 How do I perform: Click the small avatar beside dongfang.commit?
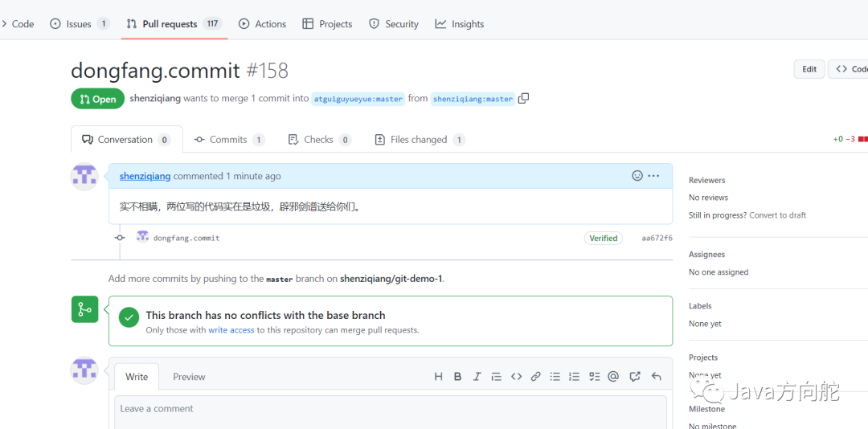(142, 236)
